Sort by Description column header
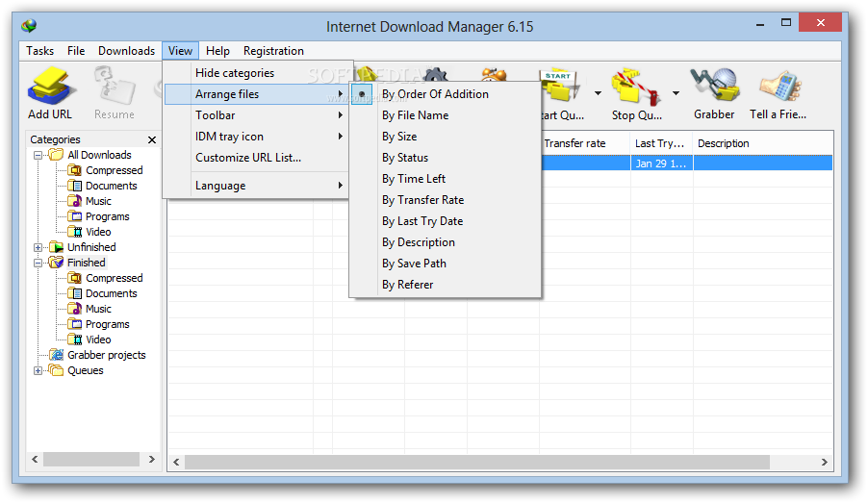This screenshot has width=868, height=503. click(x=763, y=143)
